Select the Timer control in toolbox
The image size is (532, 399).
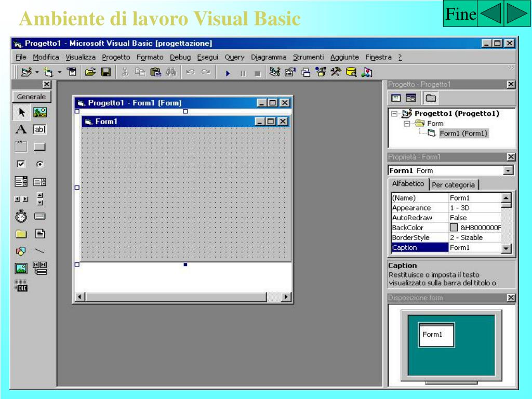[21, 216]
